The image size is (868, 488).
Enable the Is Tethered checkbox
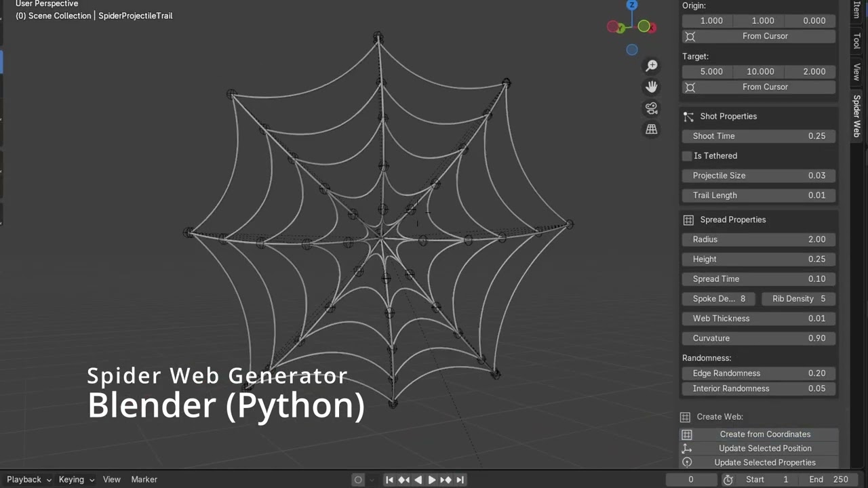click(687, 156)
